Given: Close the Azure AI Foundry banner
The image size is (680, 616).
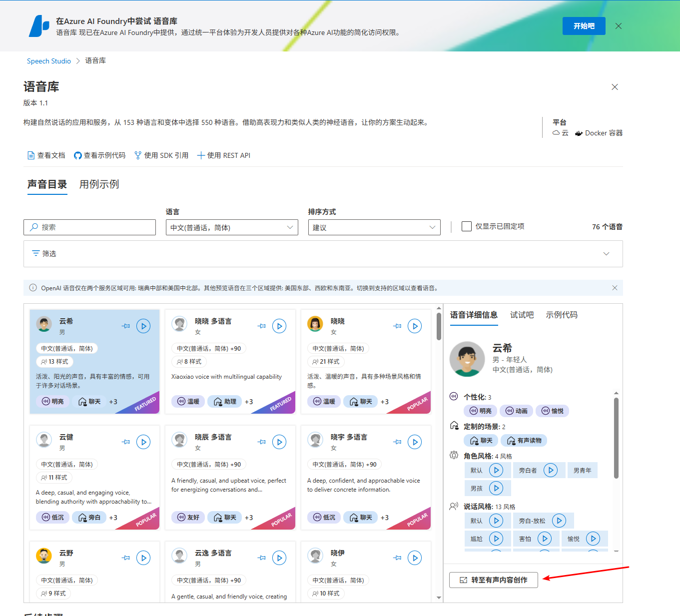Looking at the screenshot, I should tap(619, 26).
